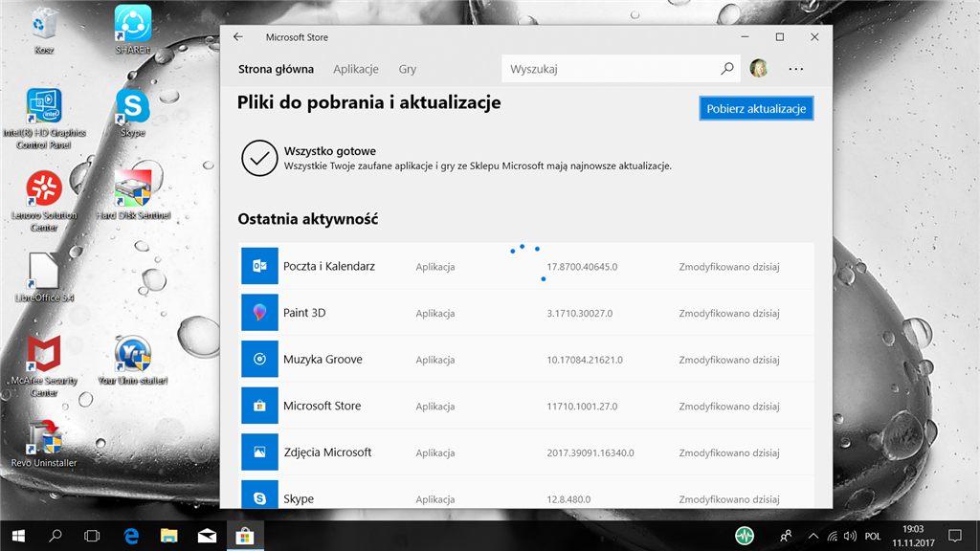The width and height of the screenshot is (980, 551).
Task: Click the Paint 3D app icon
Action: (259, 313)
